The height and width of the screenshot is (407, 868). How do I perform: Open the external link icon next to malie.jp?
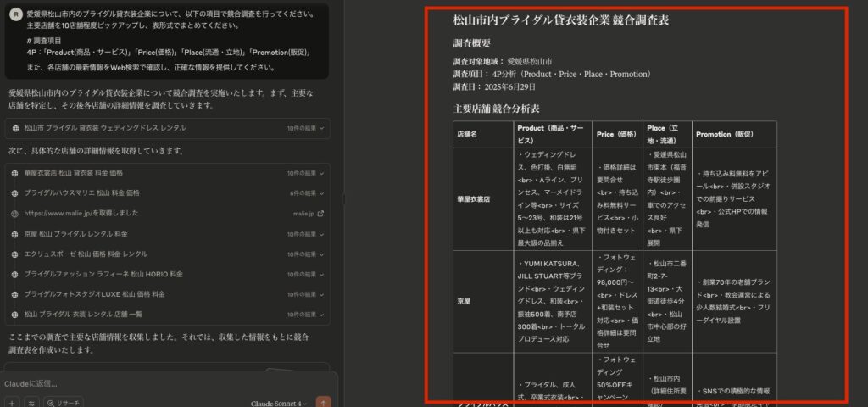pos(320,213)
